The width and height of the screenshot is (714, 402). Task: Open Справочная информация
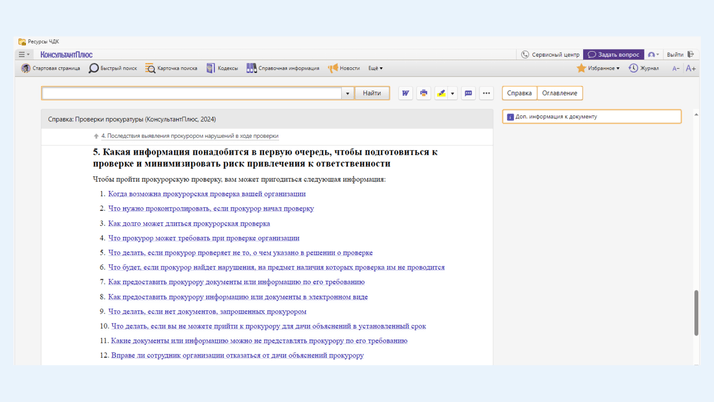click(x=283, y=68)
